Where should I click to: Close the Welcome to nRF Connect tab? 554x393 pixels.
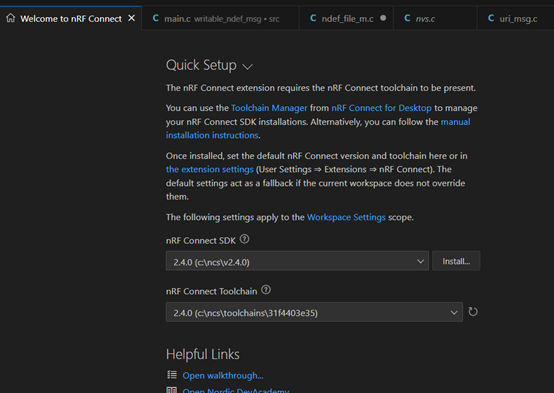pyautogui.click(x=131, y=18)
